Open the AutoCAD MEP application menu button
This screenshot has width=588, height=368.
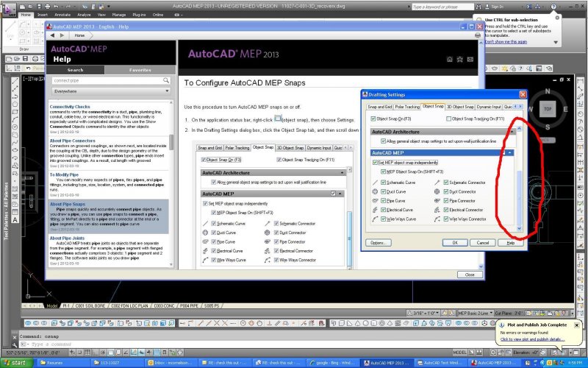pyautogui.click(x=8, y=10)
